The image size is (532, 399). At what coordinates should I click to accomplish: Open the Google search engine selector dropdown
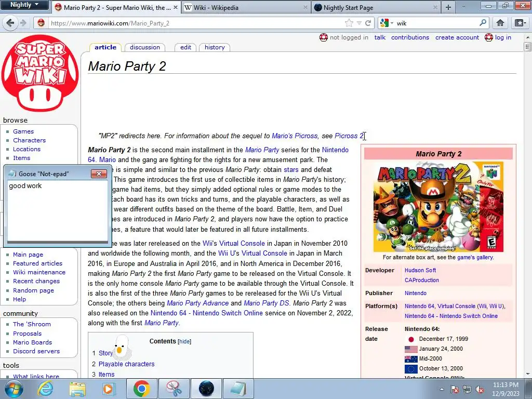click(387, 23)
